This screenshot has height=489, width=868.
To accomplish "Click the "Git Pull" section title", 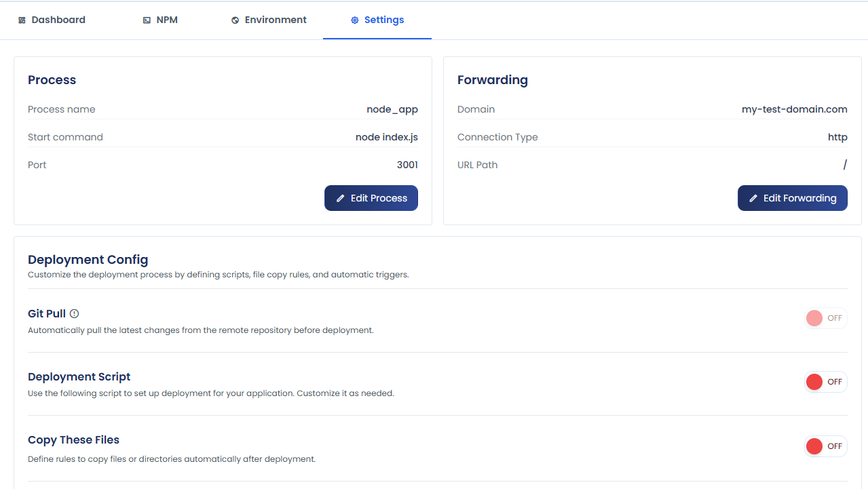I will coord(47,314).
